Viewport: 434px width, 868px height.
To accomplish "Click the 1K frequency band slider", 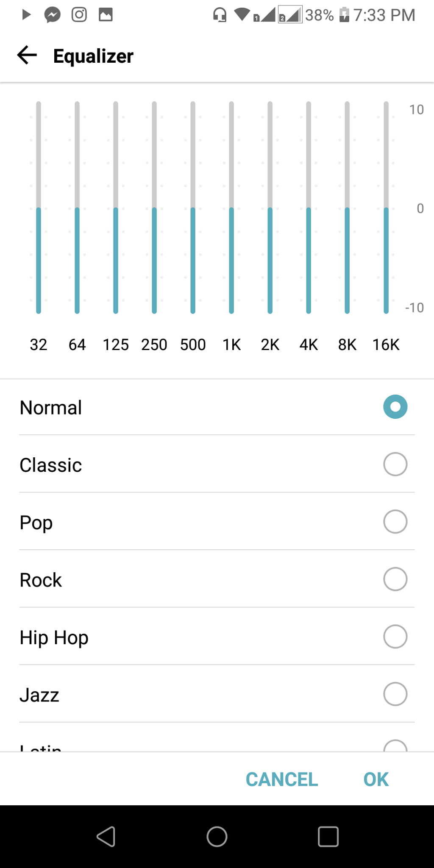I will 231,208.
